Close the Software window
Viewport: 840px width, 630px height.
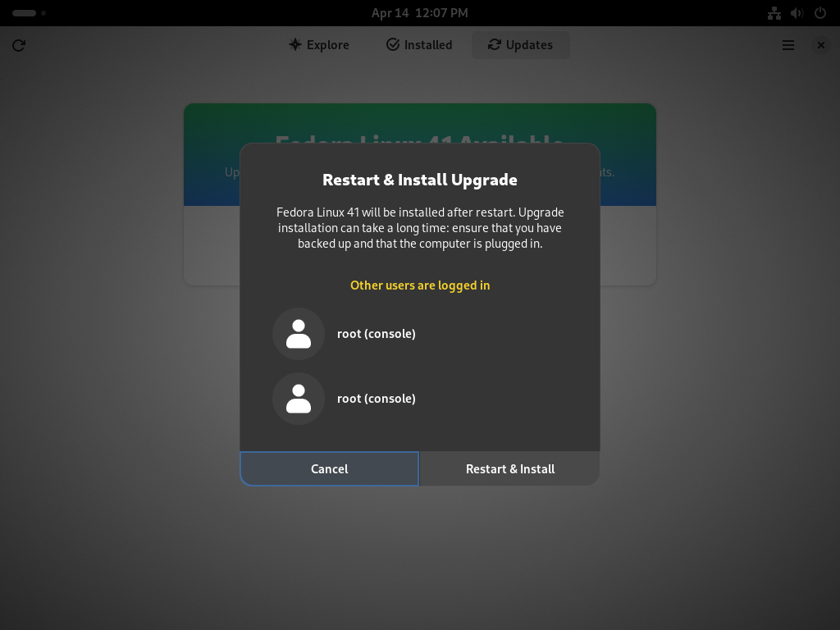pyautogui.click(x=820, y=46)
